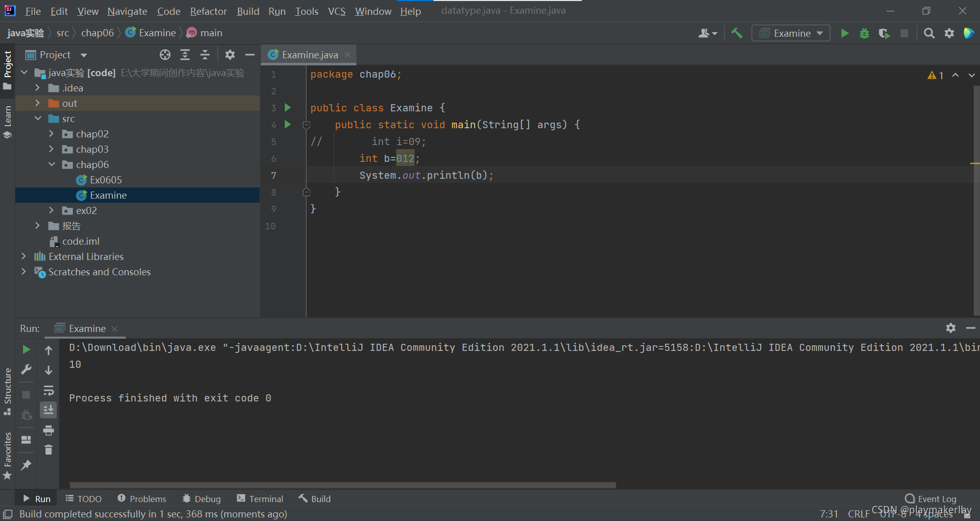Open the Debug tool window

(x=201, y=499)
